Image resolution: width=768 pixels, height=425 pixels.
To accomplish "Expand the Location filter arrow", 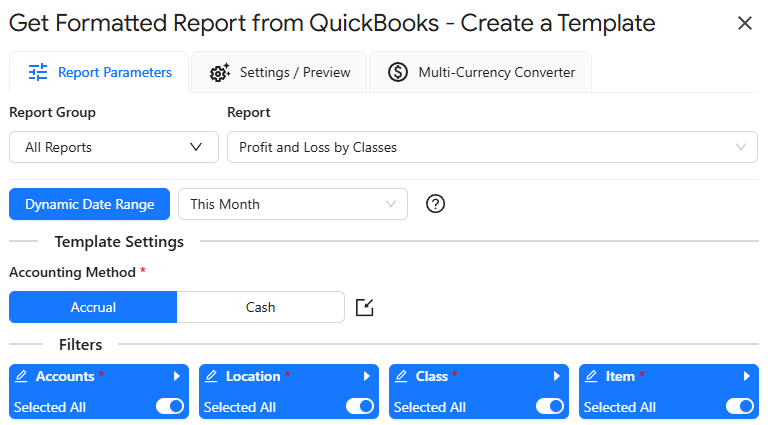I will click(367, 376).
